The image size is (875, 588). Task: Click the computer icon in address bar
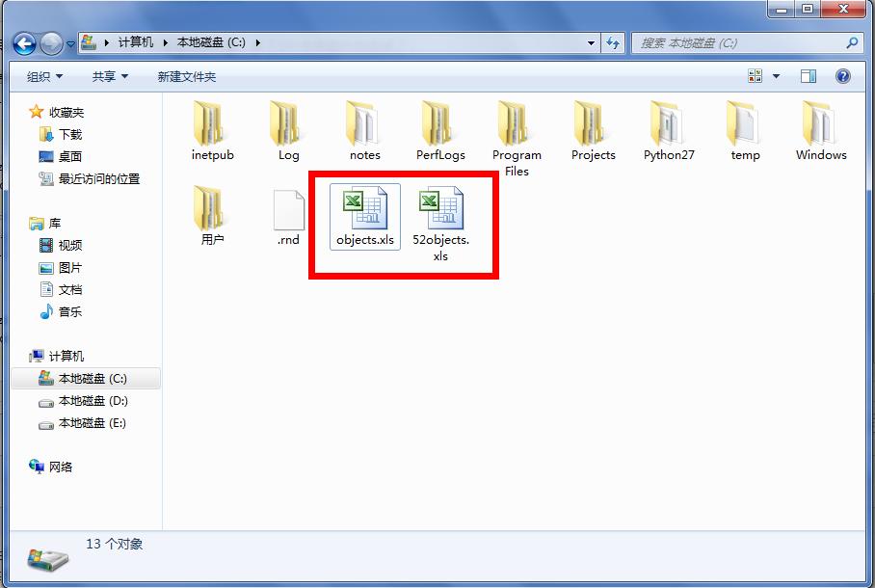(x=89, y=42)
